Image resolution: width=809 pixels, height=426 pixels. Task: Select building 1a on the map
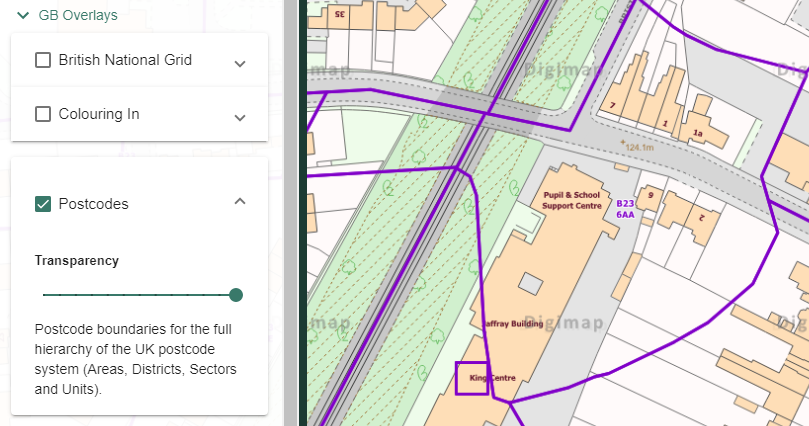tap(698, 133)
